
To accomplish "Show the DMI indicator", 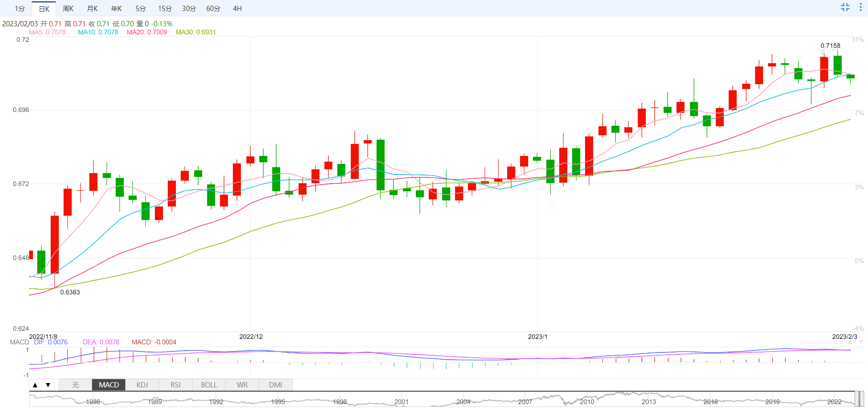I will (x=275, y=385).
